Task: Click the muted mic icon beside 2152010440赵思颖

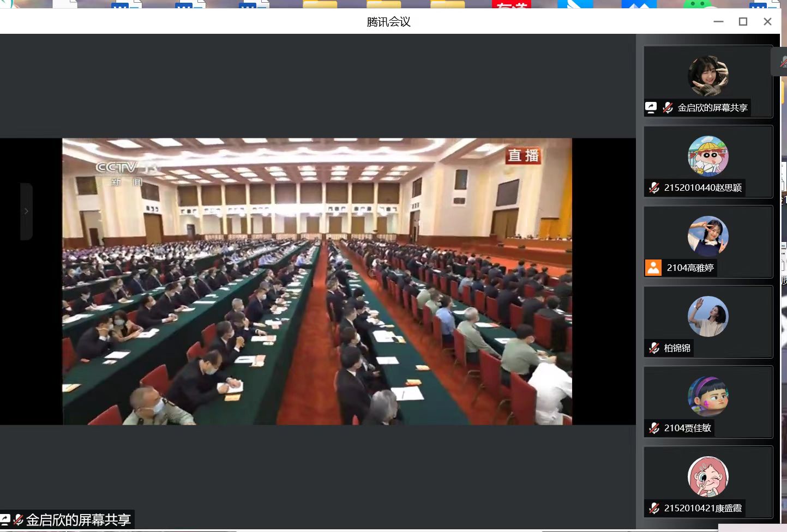Action: [x=654, y=188]
